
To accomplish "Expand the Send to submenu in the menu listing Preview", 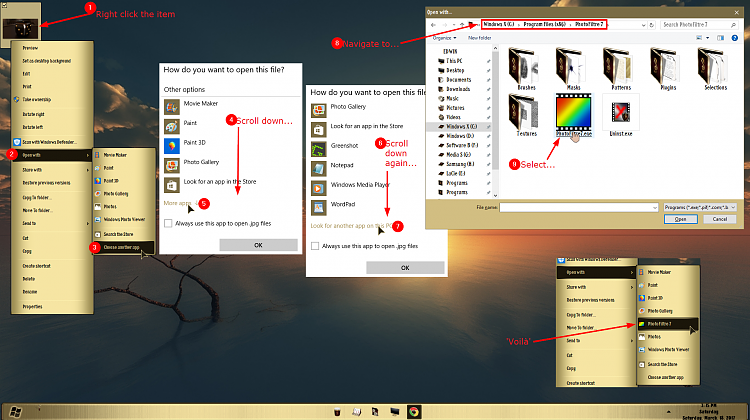I will pyautogui.click(x=52, y=223).
